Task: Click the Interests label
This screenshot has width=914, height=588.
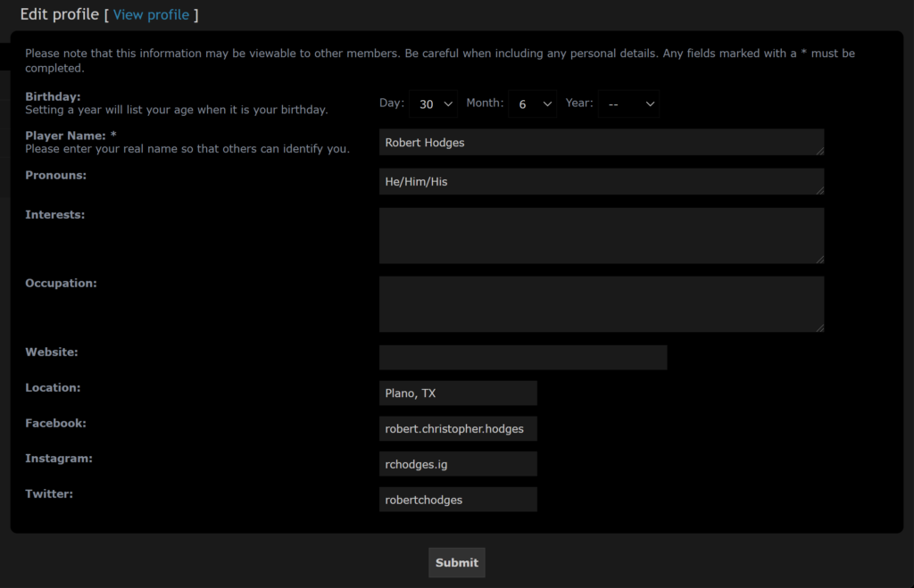Action: pyautogui.click(x=54, y=214)
